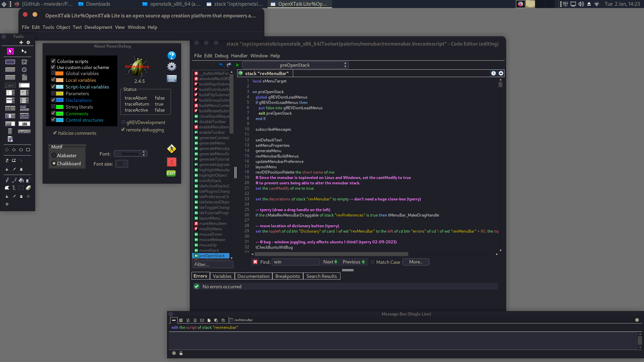Click the pedestrian warning sign icon in PowerDebug

tap(172, 148)
